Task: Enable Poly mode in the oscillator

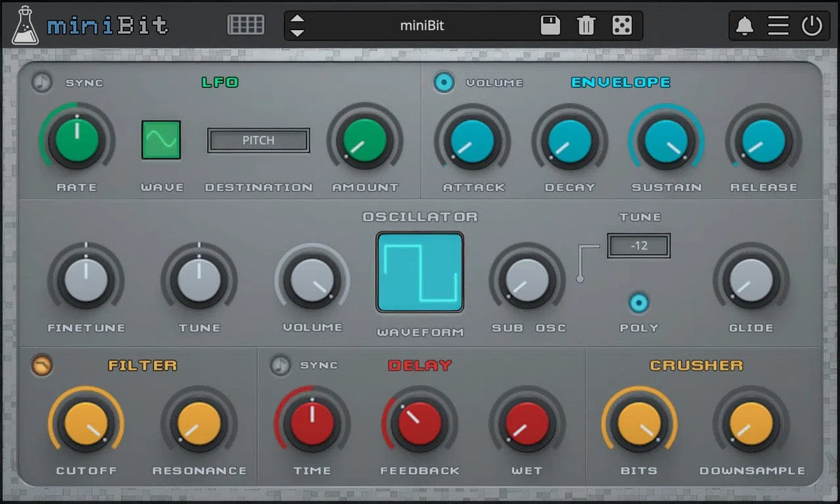Action: click(x=638, y=302)
